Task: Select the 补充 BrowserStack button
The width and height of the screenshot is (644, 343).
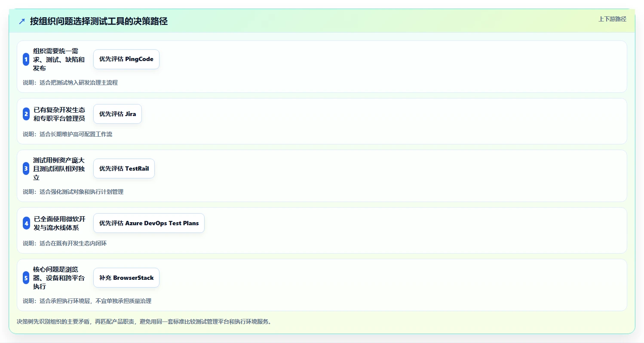Action: [x=126, y=278]
